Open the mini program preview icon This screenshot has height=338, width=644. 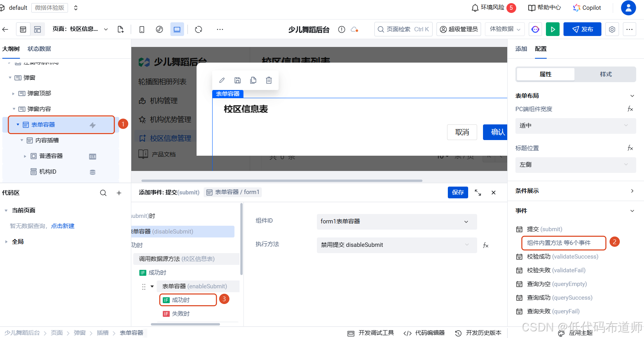[159, 29]
